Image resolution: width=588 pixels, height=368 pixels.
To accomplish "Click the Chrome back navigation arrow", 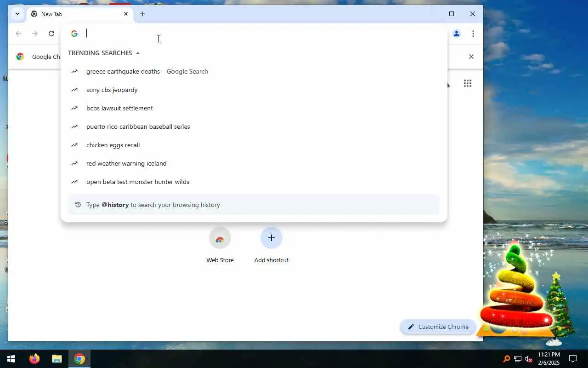I will [18, 34].
